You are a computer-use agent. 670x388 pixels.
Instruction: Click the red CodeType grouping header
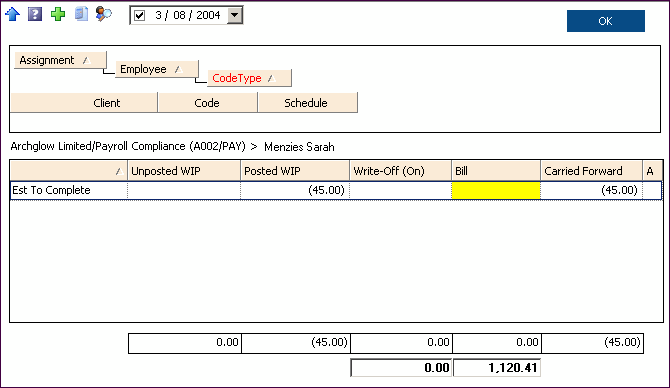point(249,78)
